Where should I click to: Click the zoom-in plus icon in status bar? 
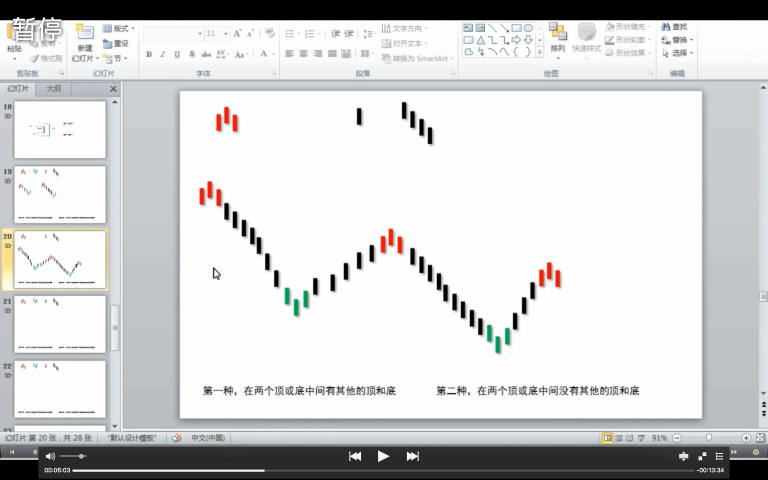[x=746, y=438]
